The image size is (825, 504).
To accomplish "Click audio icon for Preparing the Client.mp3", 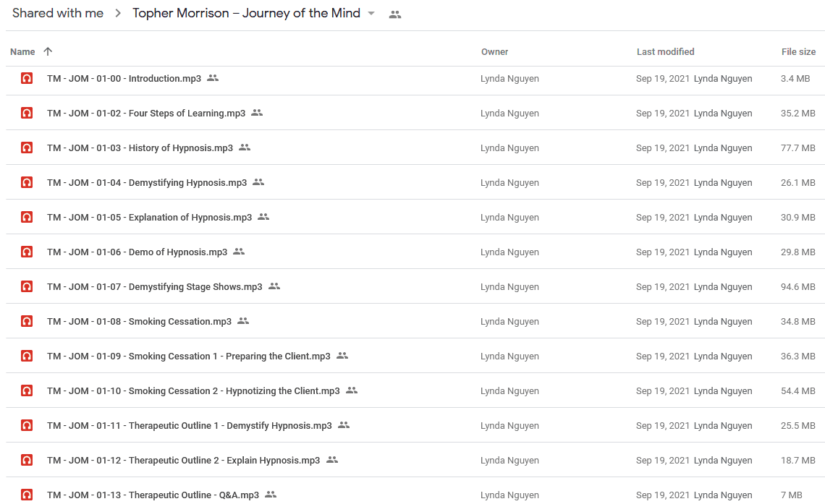I will [x=27, y=356].
